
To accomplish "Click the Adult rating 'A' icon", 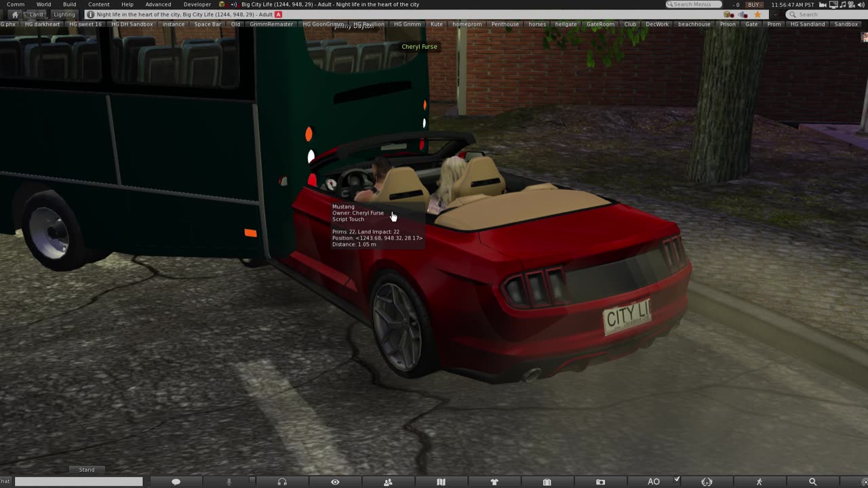I will [x=278, y=14].
